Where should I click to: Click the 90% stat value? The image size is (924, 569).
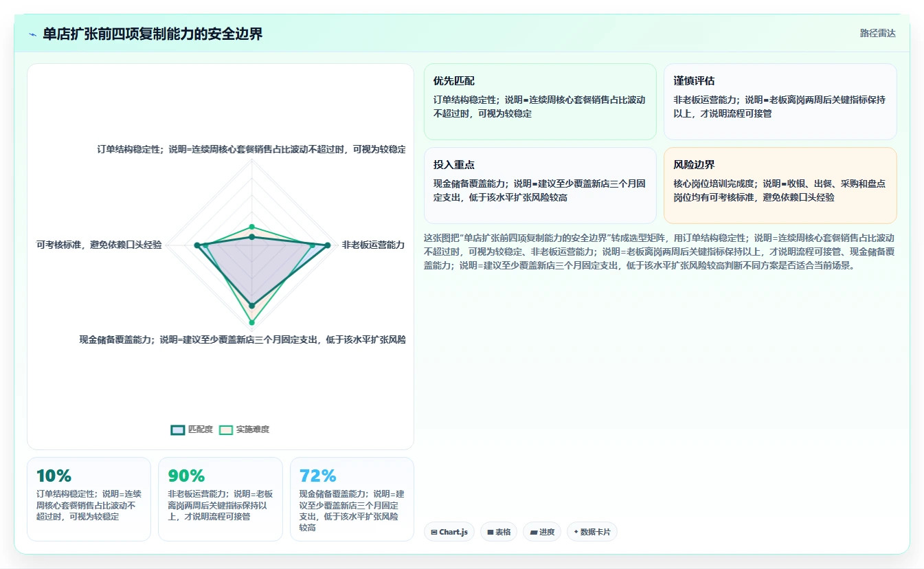[x=186, y=476]
